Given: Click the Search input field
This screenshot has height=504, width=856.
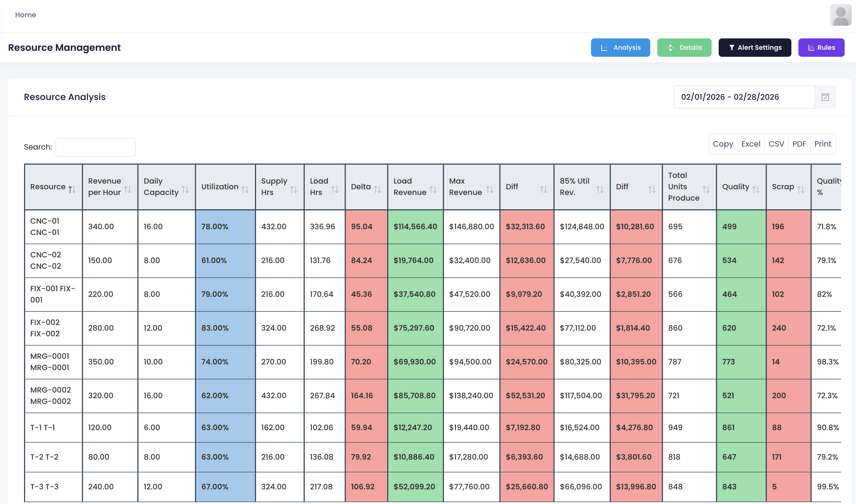Looking at the screenshot, I should pyautogui.click(x=95, y=147).
